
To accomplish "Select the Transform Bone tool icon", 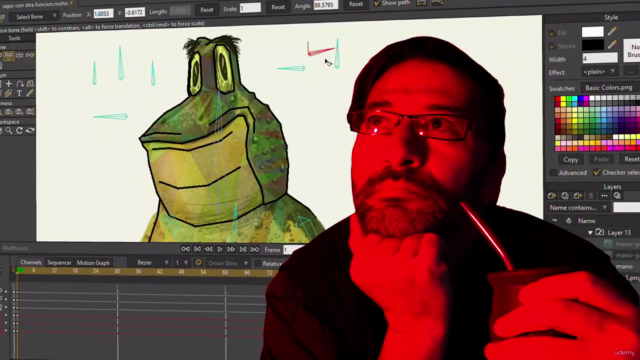I will click(9, 55).
